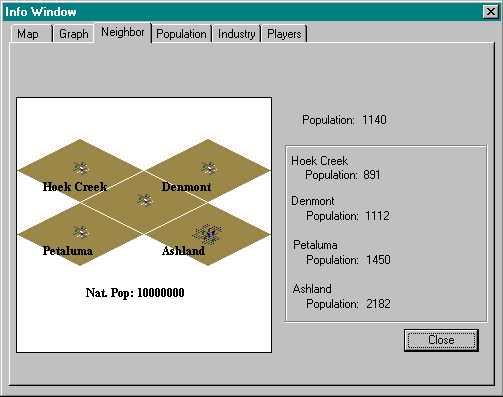Click the Hoek Creek map label
Screen dimensions: 503x397
75,187
